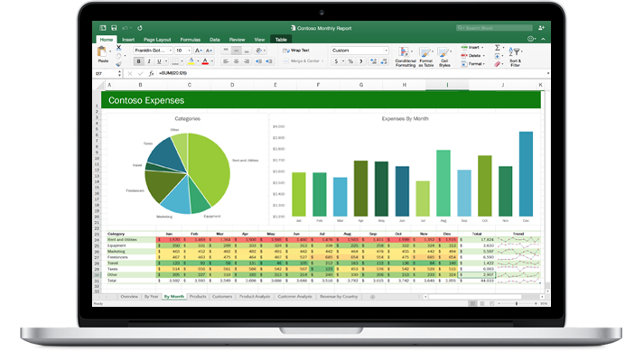Toggle Bold formatting button
The width and height of the screenshot is (644, 351).
138,61
